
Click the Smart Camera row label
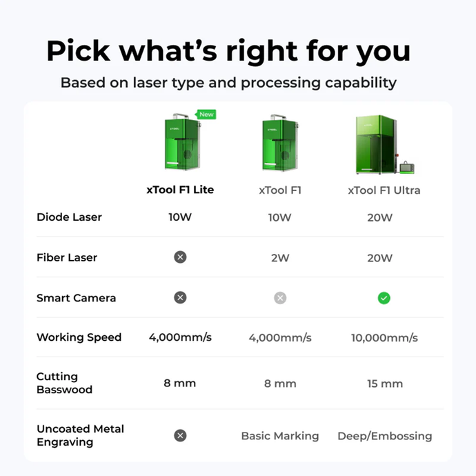76,298
